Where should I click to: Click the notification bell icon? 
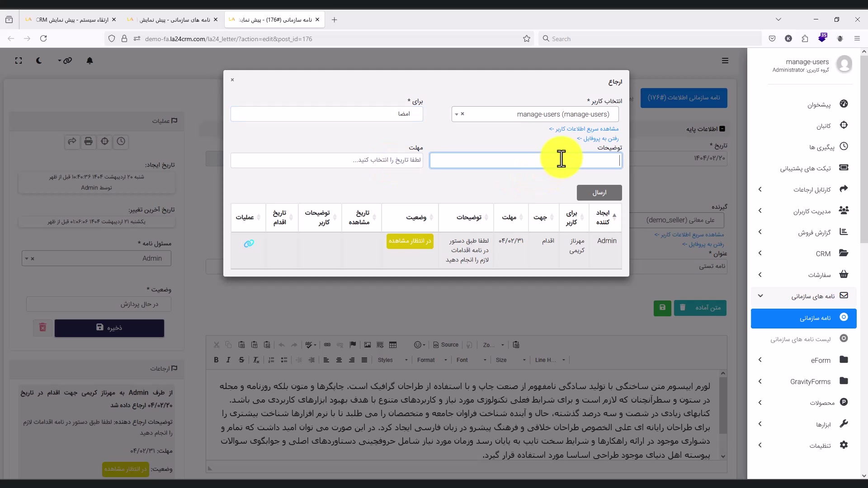90,61
